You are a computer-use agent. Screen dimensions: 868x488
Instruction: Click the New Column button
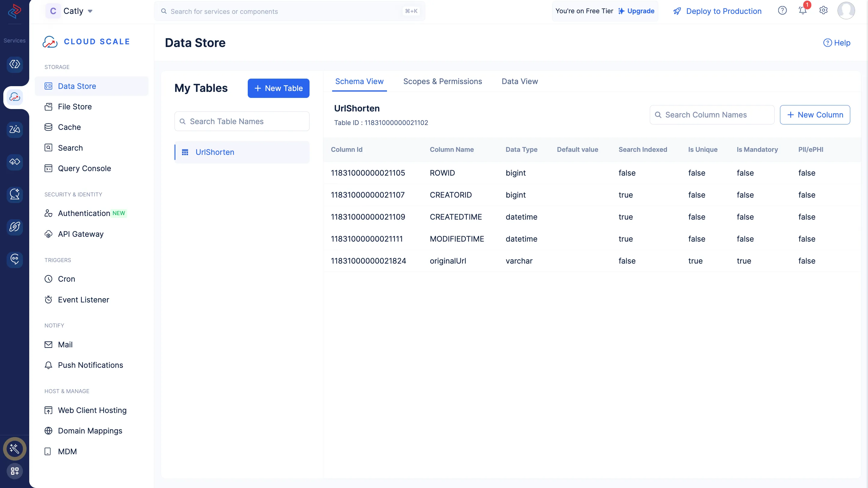coord(815,115)
